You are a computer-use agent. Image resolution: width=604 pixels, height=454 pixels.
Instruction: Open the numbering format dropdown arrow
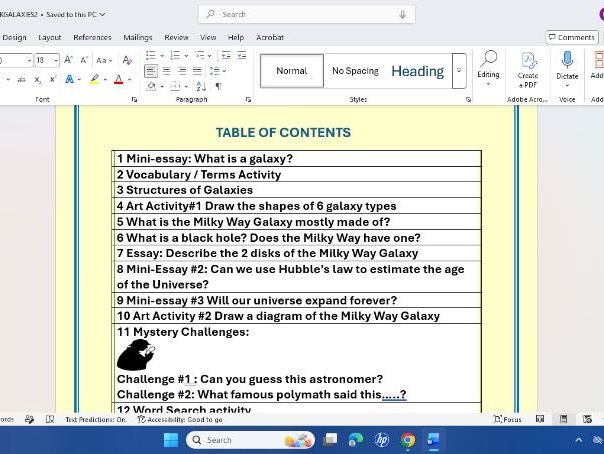pyautogui.click(x=186, y=56)
